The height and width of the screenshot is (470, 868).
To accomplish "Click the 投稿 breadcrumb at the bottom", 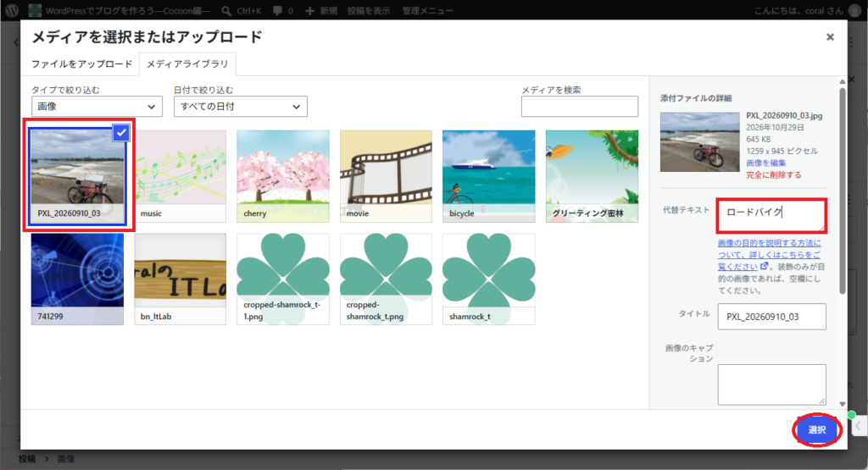I will (27, 459).
